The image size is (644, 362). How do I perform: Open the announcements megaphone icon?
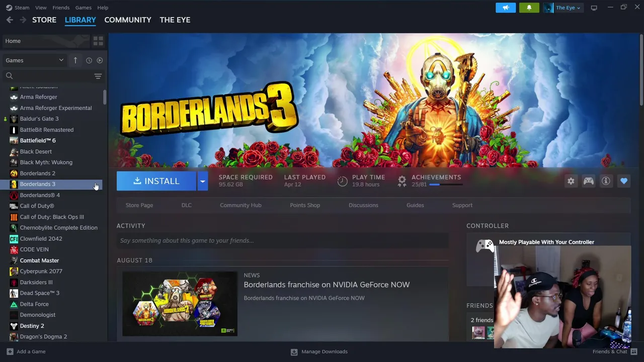tap(506, 8)
